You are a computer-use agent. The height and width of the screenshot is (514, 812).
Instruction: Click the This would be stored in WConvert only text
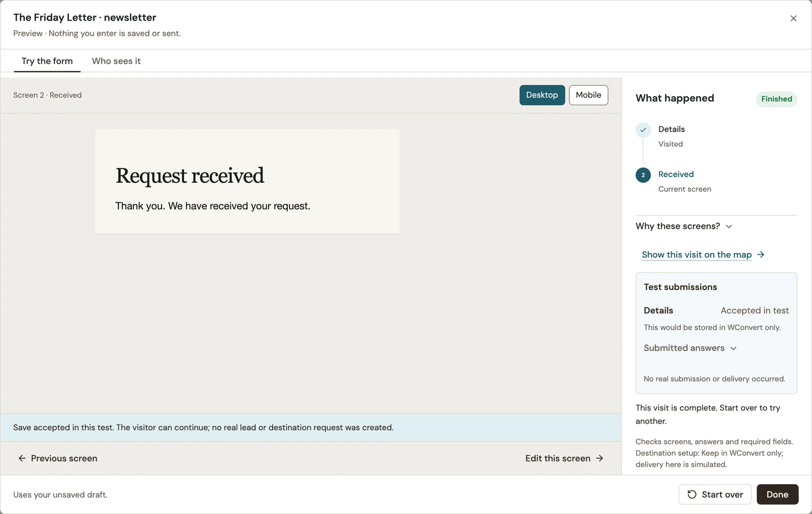point(712,328)
